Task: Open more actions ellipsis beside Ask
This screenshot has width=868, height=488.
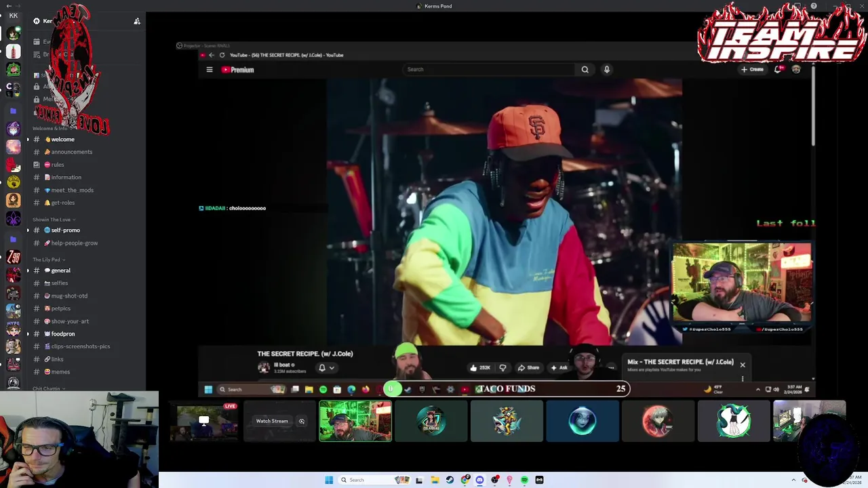Action: [x=611, y=367]
